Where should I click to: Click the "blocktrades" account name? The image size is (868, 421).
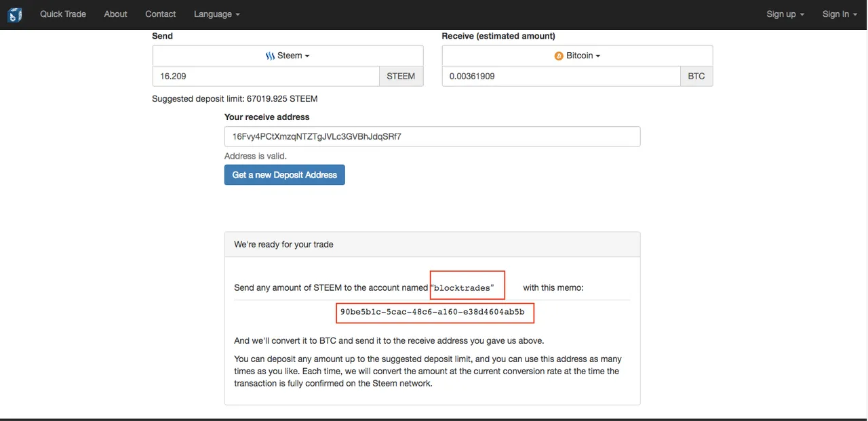pyautogui.click(x=464, y=288)
